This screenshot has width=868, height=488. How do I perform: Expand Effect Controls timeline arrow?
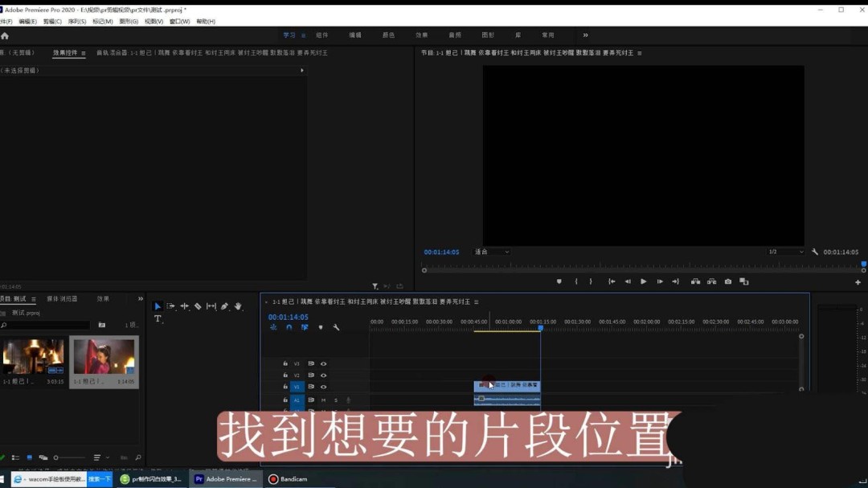pos(301,71)
